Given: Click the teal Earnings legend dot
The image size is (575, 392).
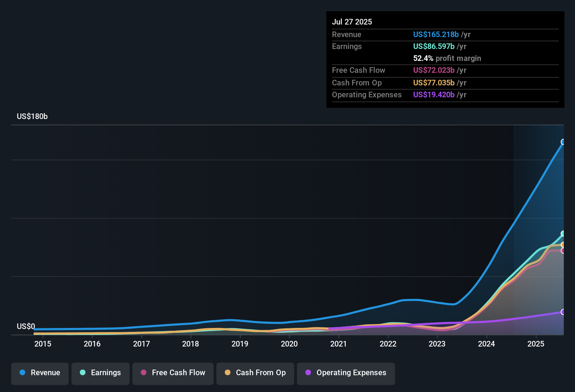Looking at the screenshot, I should click(82, 373).
